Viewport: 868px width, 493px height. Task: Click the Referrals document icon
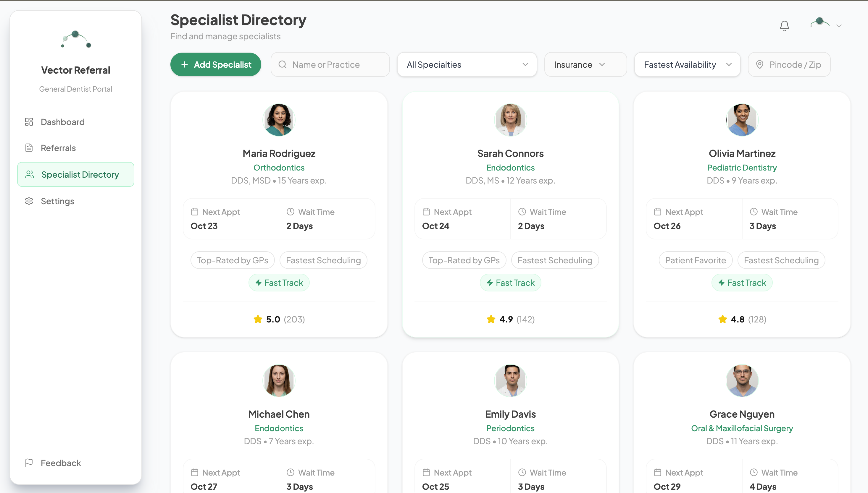[x=29, y=147]
